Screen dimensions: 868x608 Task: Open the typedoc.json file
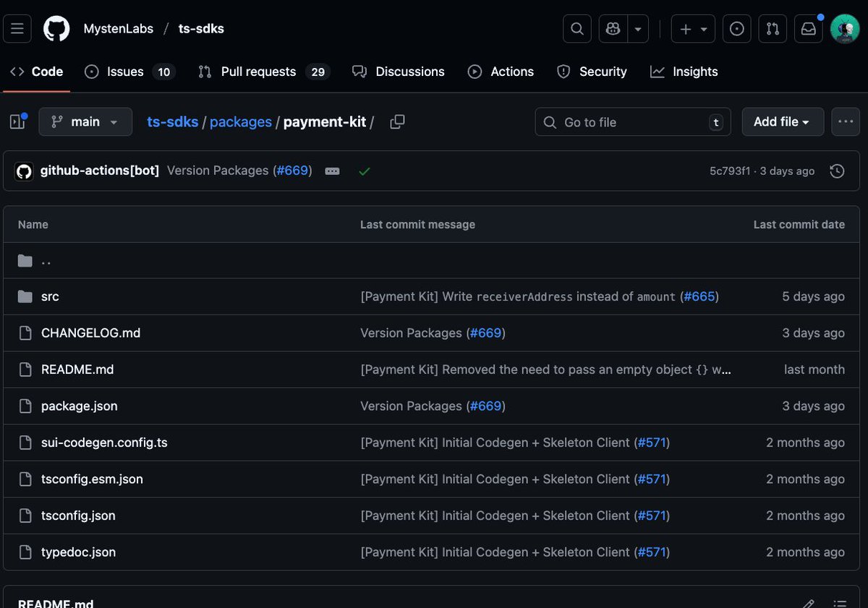(78, 552)
